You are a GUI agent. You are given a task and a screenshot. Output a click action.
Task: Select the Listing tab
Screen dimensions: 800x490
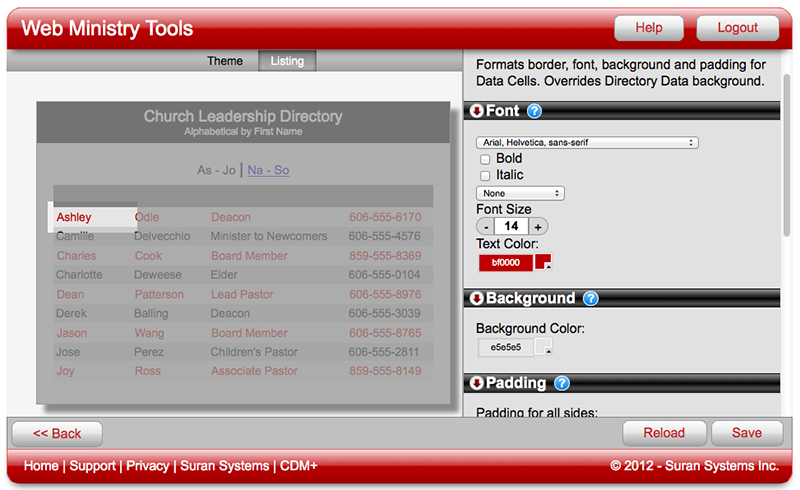287,61
